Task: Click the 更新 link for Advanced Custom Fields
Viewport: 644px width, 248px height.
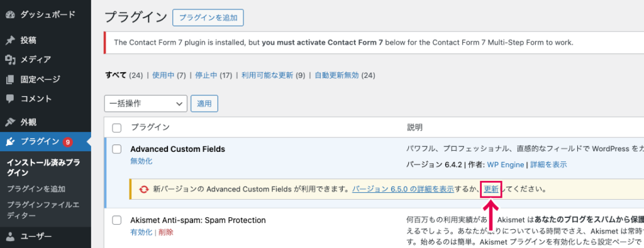Action: (x=491, y=190)
